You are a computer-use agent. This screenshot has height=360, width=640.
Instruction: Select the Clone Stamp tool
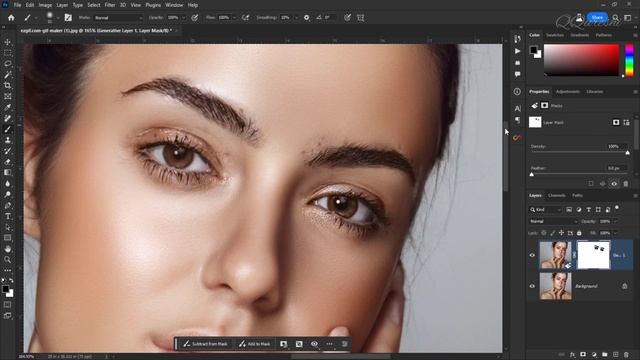[7, 140]
